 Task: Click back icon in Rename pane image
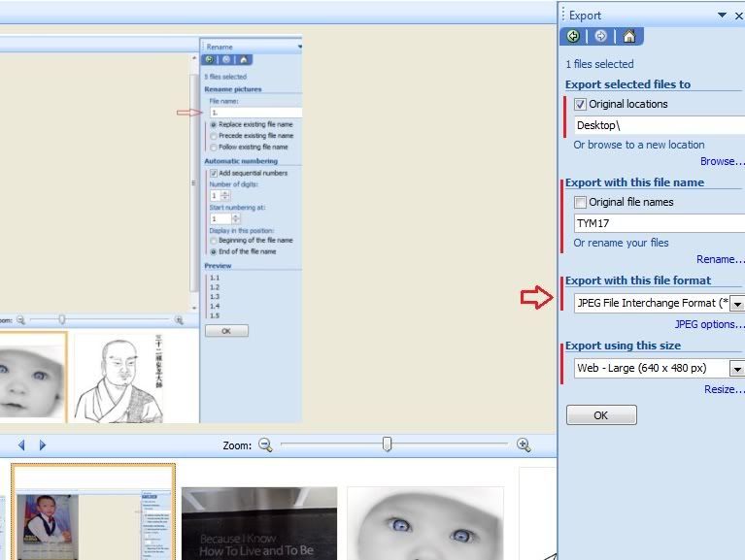point(209,59)
